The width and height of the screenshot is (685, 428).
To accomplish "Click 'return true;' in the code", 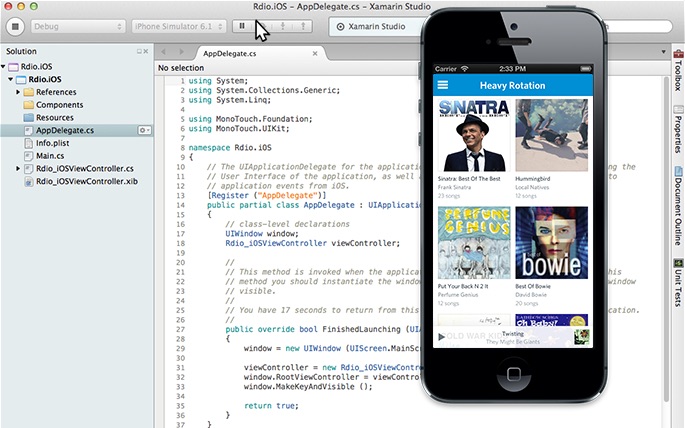I will tap(271, 406).
